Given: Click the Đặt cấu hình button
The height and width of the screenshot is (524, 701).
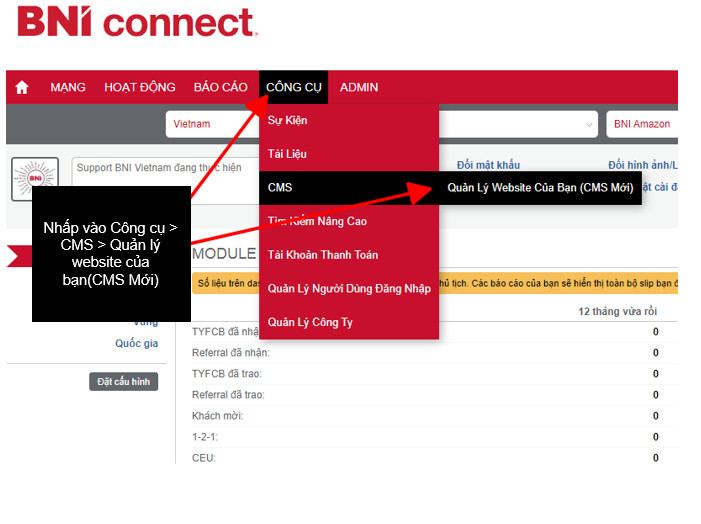Looking at the screenshot, I should tap(123, 381).
